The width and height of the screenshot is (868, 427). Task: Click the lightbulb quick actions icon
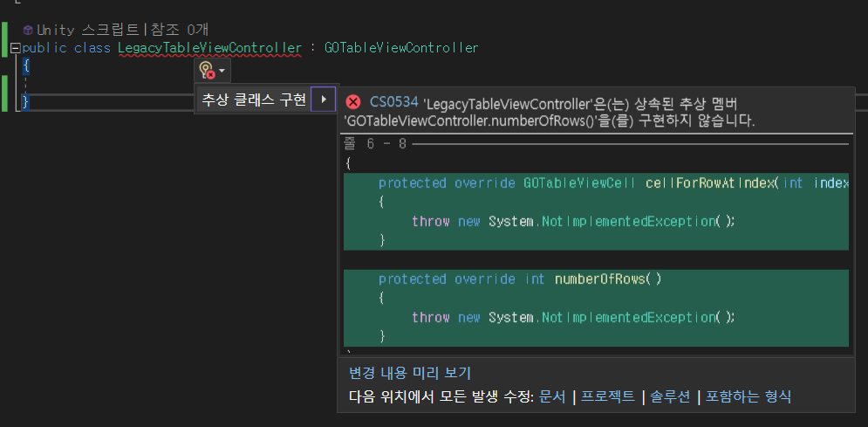pos(207,71)
